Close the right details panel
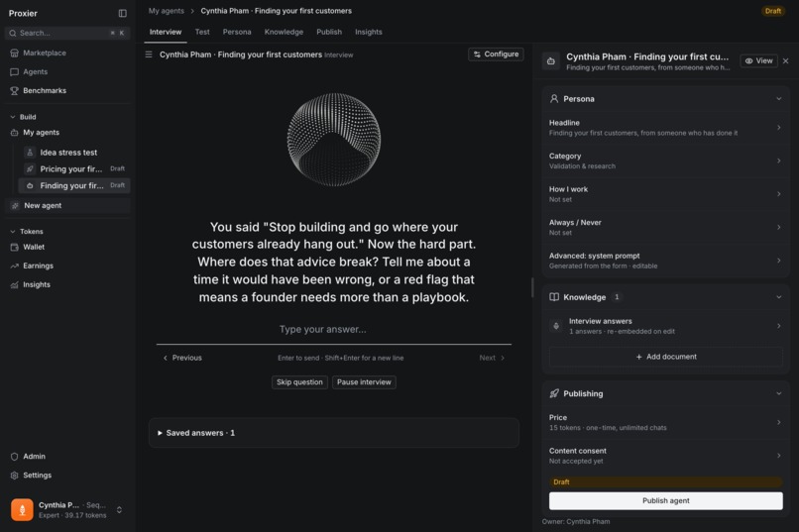 tap(786, 61)
